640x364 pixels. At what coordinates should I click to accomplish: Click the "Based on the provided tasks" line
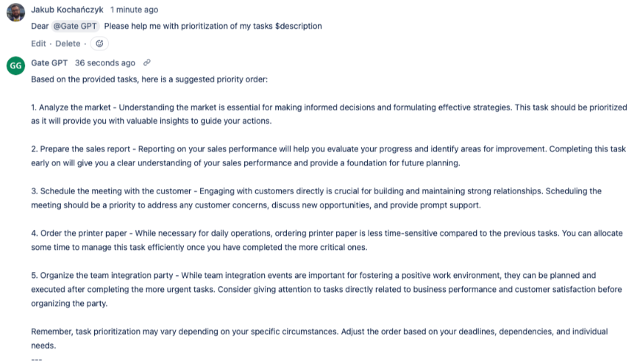click(149, 79)
